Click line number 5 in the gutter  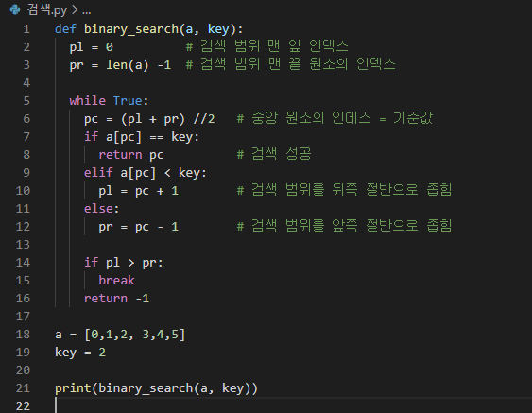[x=26, y=101]
